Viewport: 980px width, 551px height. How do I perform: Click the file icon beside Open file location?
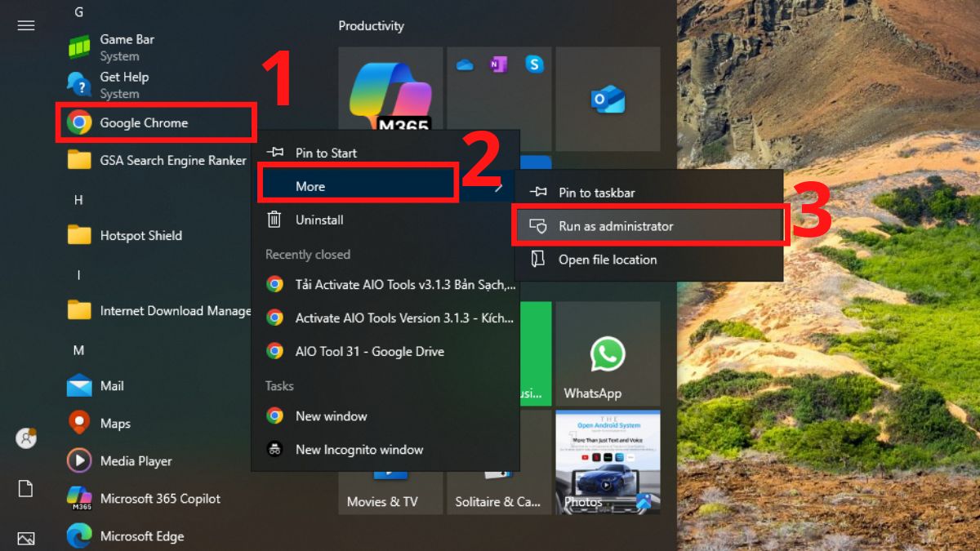pos(538,260)
